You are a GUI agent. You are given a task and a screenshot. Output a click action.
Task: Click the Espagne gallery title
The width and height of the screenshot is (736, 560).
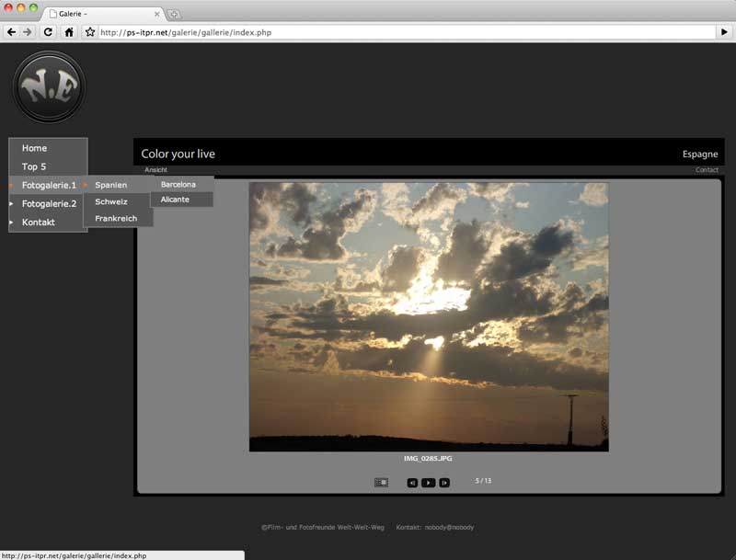pos(700,154)
